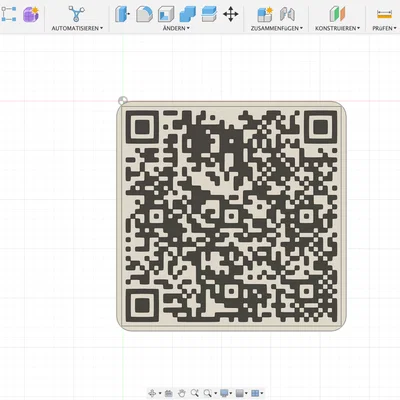Click the Offset Face tool icon
The image size is (400, 400).
click(x=209, y=14)
